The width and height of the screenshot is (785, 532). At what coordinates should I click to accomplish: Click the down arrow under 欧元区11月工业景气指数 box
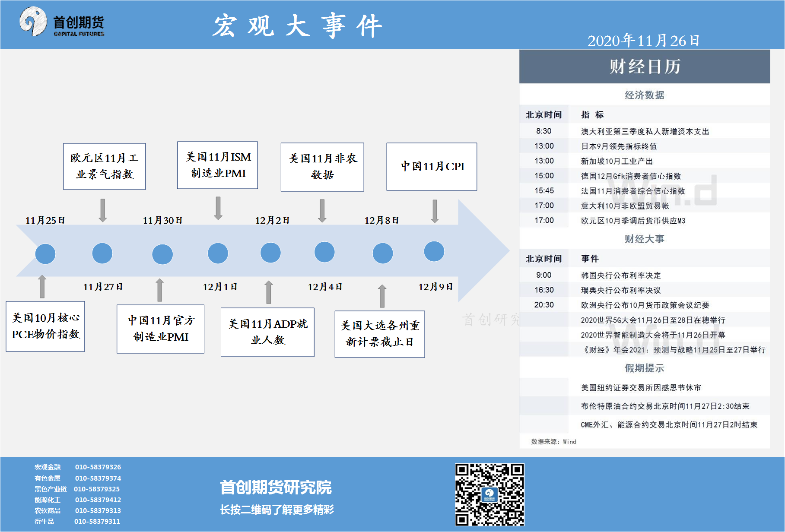[x=103, y=210]
